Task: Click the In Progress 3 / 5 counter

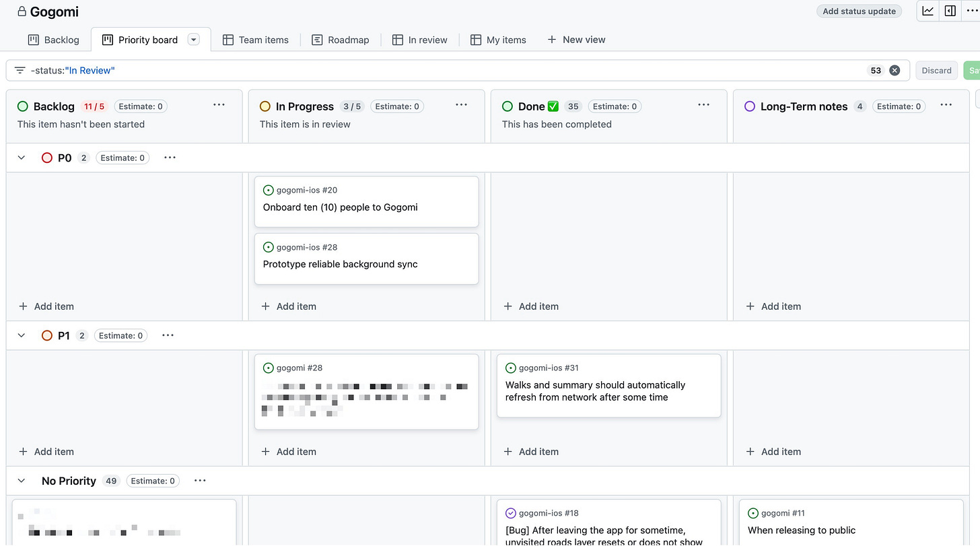Action: click(x=352, y=106)
